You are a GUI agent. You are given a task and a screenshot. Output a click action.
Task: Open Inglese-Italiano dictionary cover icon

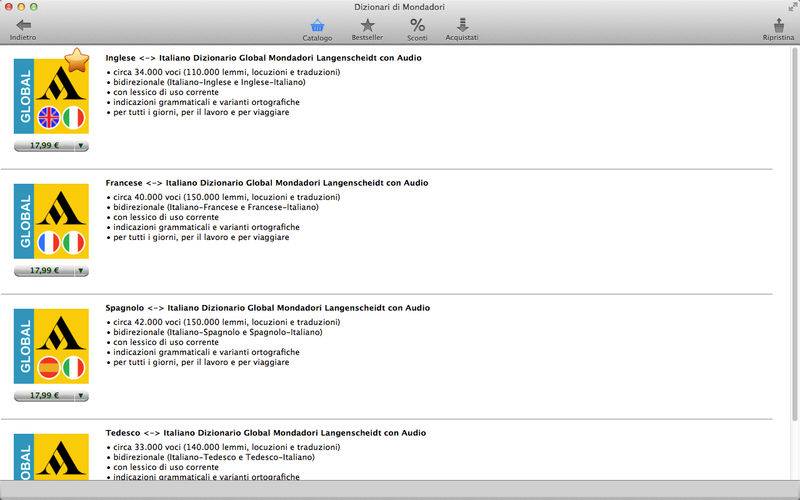51,96
